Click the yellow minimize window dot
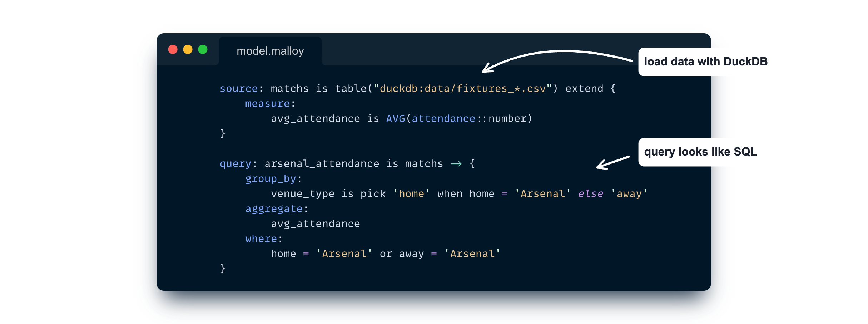Image resolution: width=868 pixels, height=324 pixels. click(188, 49)
